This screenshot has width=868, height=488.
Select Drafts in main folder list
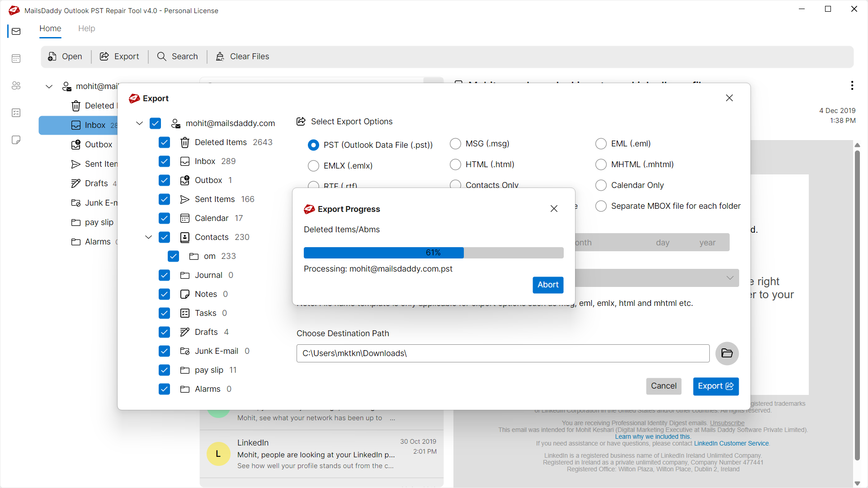click(x=96, y=183)
